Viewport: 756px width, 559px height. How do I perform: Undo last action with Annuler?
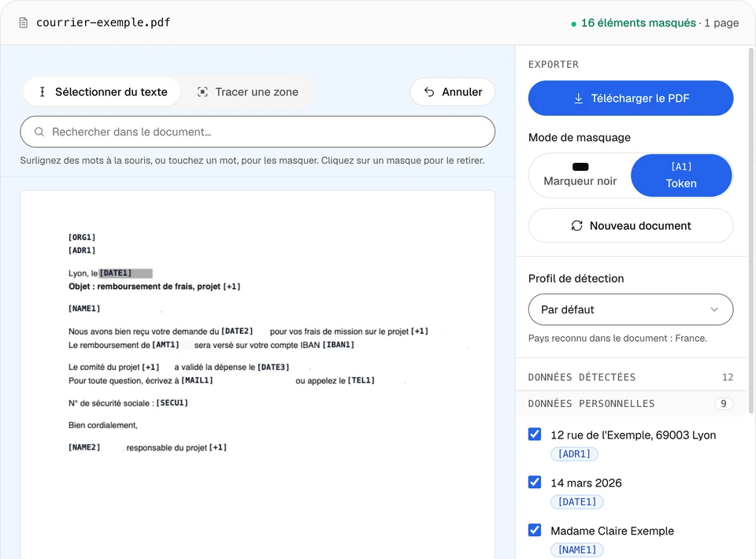click(x=453, y=91)
